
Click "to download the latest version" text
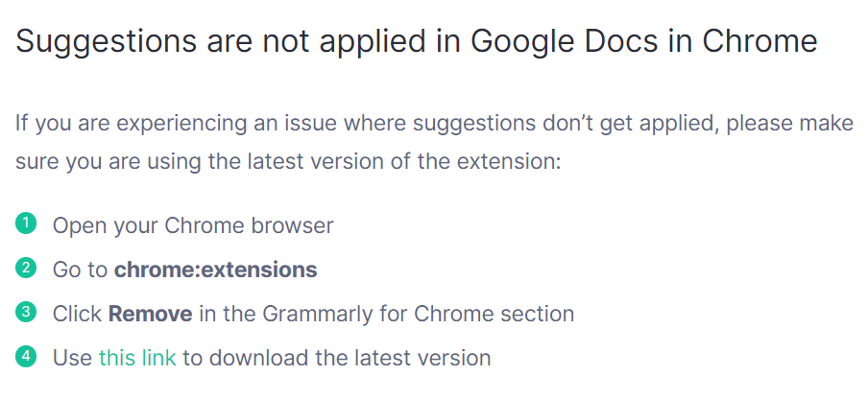coord(336,358)
